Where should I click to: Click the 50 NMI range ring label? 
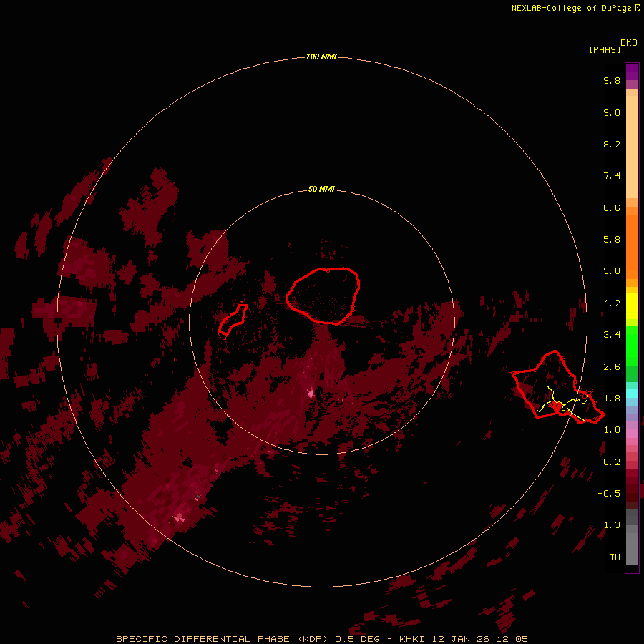tap(321, 189)
